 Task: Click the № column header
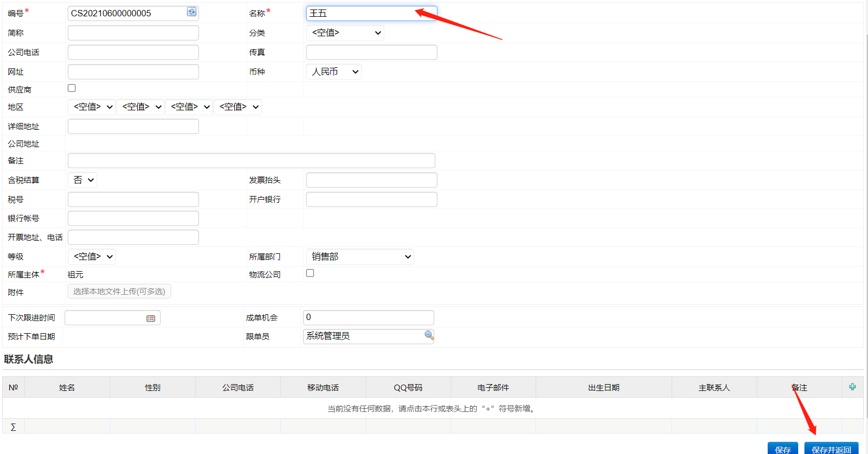coord(14,387)
